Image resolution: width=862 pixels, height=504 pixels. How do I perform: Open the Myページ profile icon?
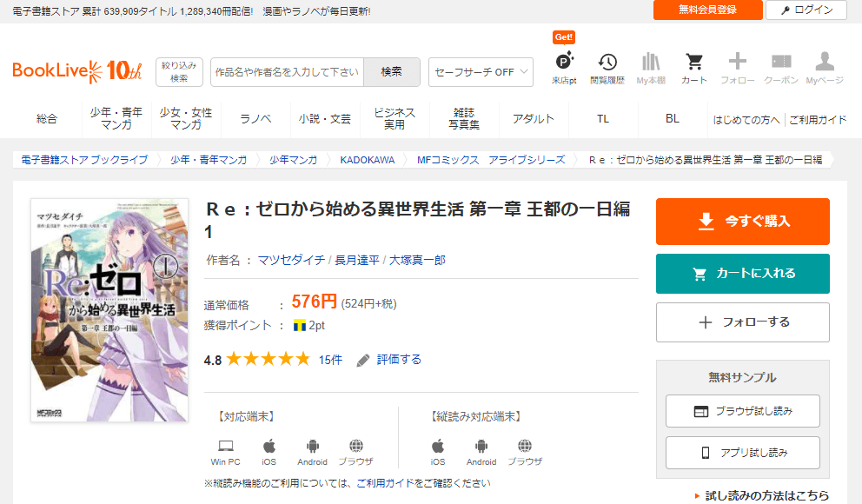(825, 66)
